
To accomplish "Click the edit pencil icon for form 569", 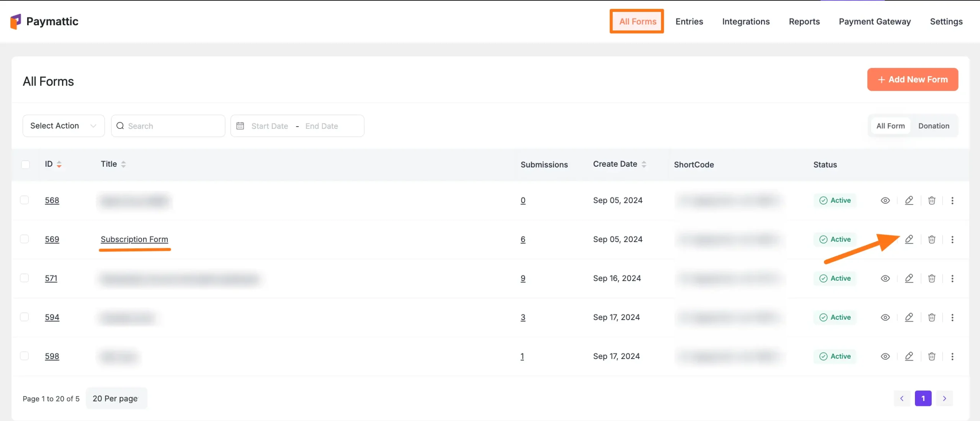I will click(x=909, y=239).
